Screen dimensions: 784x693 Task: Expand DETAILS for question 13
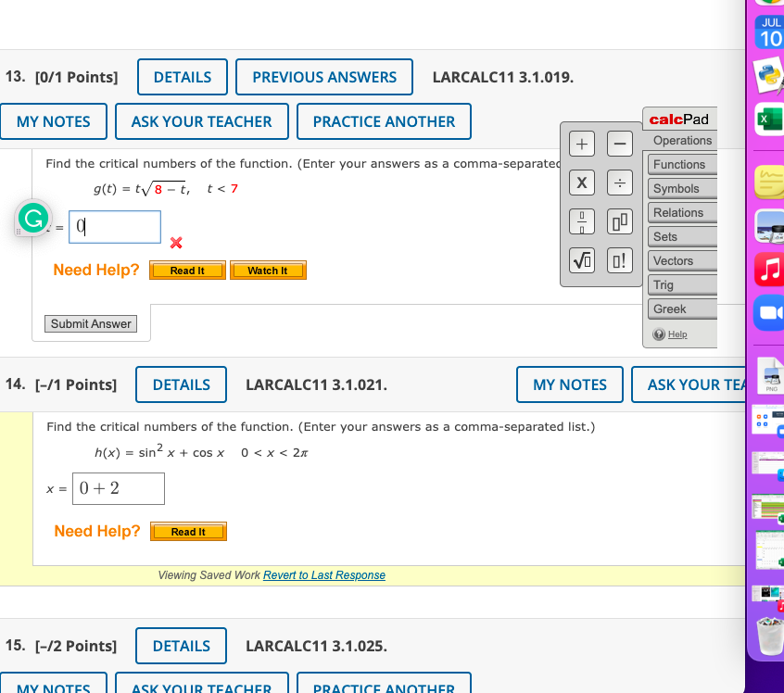tap(183, 77)
